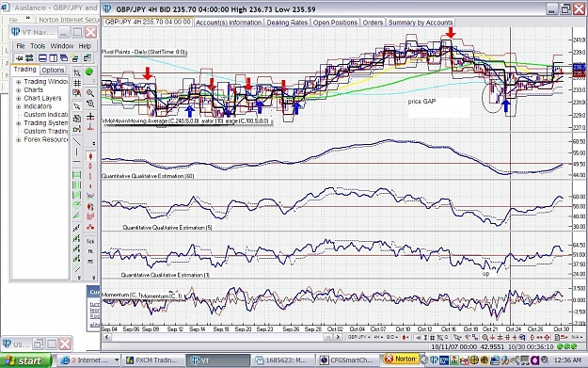
Task: Open the Dealing Rates tab
Action: 287,23
